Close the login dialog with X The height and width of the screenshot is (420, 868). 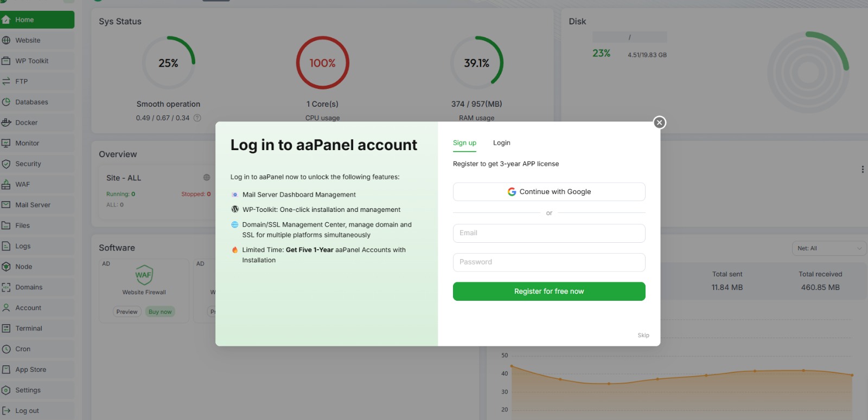point(659,122)
